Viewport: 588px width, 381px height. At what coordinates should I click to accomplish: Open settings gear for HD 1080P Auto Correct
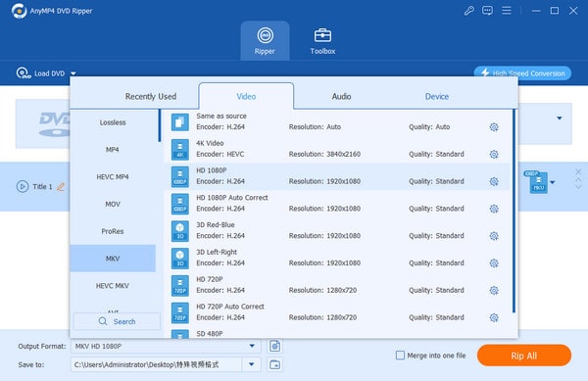[494, 209]
